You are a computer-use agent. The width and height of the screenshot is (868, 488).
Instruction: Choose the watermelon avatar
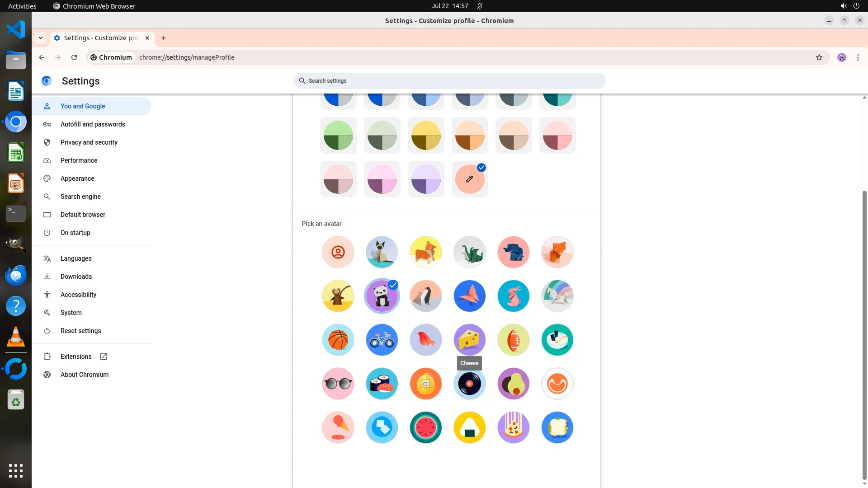[425, 427]
